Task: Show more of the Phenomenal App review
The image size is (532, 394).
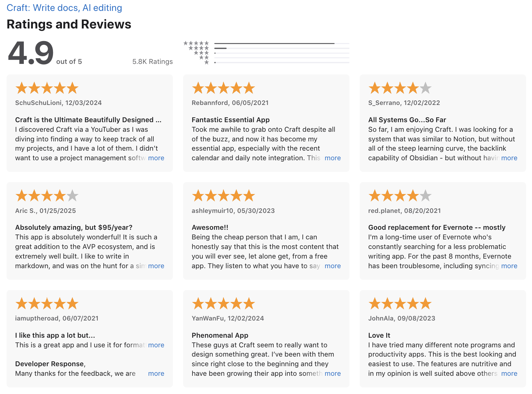Action: coord(333,373)
